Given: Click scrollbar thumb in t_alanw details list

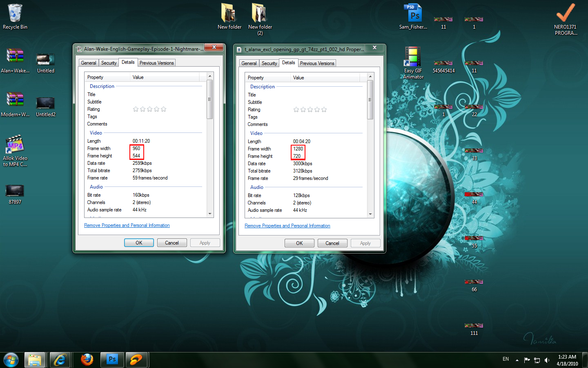Looking at the screenshot, I should point(370,100).
